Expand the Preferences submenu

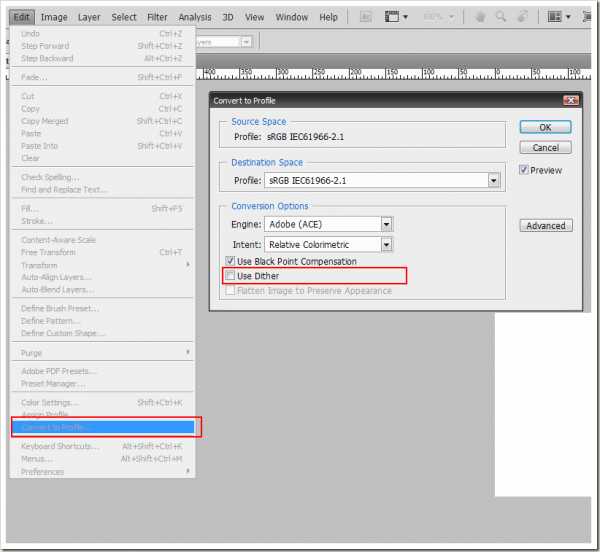click(188, 471)
